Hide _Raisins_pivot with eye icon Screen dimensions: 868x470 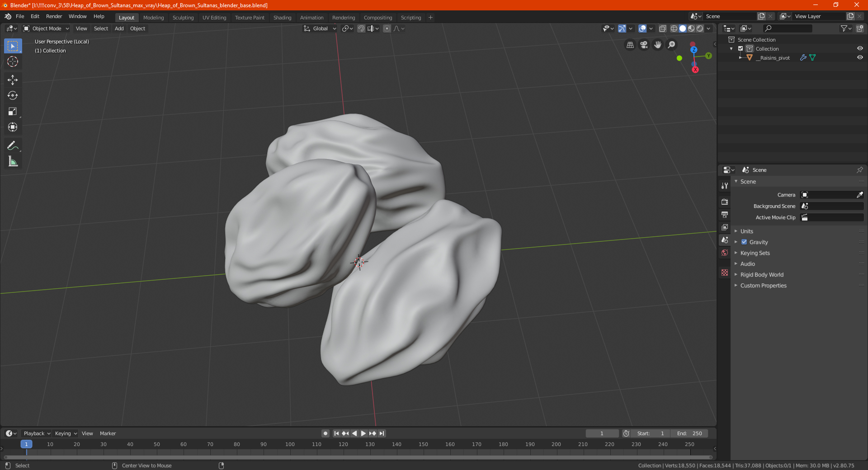860,57
